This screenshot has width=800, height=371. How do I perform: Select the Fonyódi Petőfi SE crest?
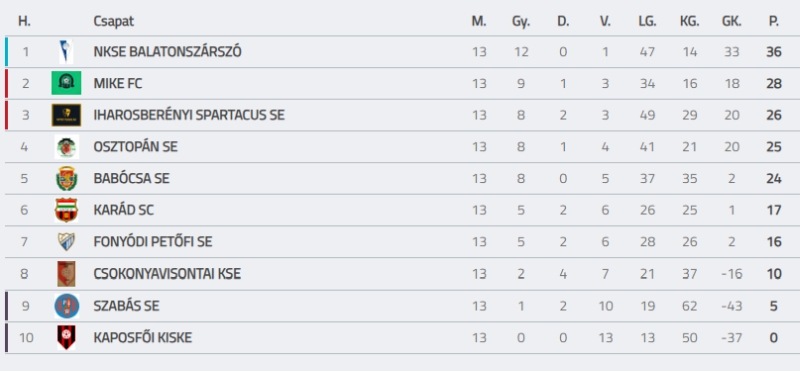click(x=66, y=242)
